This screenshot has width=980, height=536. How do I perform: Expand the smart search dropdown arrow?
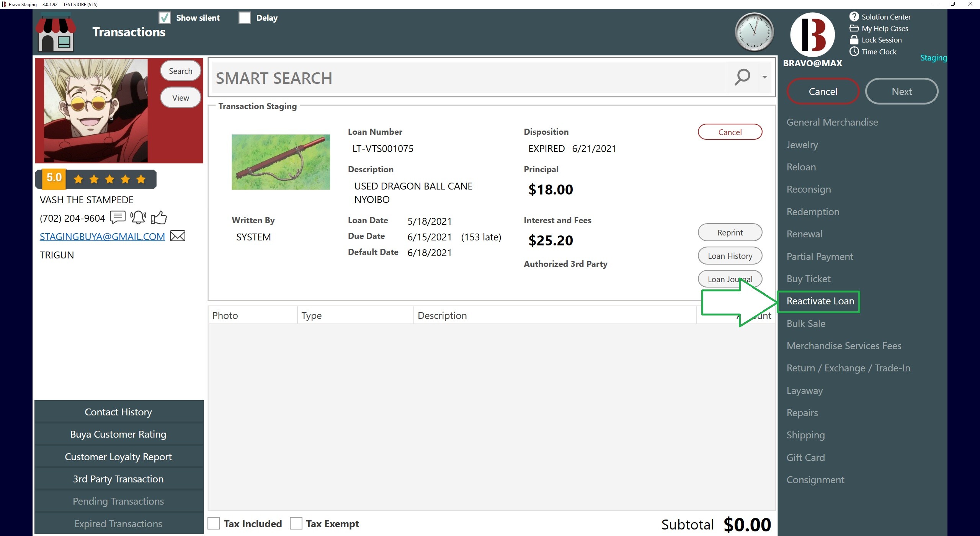click(x=764, y=77)
